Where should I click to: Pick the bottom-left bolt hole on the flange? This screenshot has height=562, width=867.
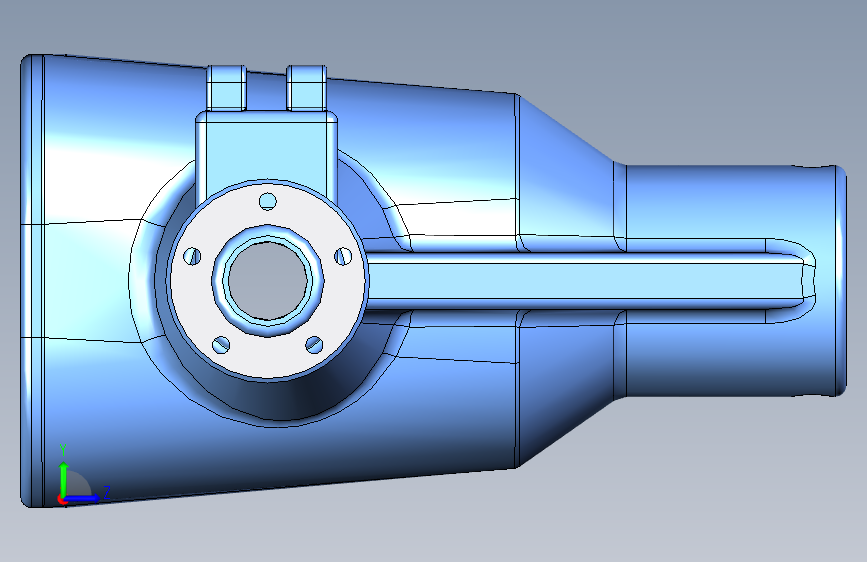[221, 345]
